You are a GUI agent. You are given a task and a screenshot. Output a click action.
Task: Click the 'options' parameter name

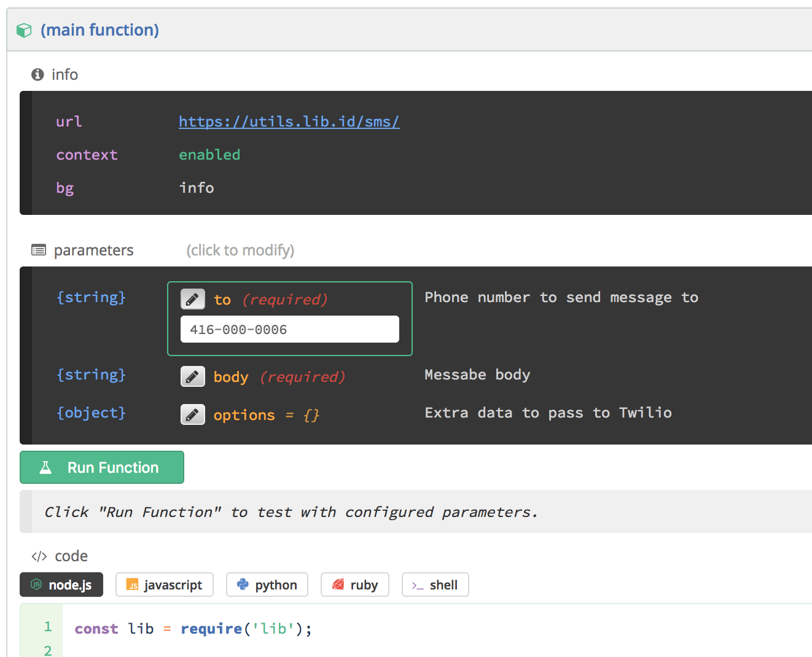(244, 415)
